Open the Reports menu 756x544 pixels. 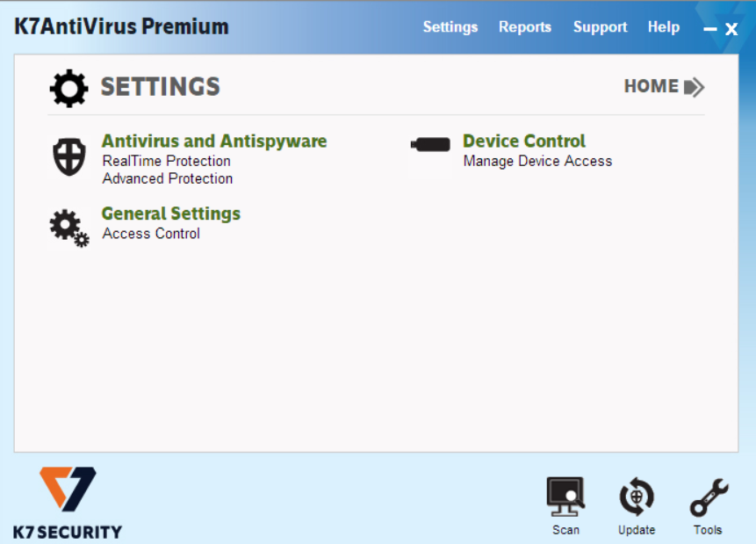pyautogui.click(x=524, y=27)
